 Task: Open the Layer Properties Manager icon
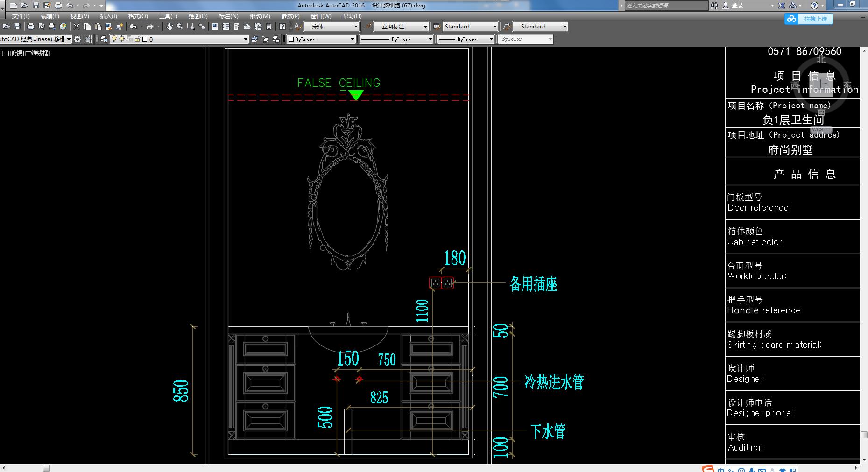tap(104, 39)
